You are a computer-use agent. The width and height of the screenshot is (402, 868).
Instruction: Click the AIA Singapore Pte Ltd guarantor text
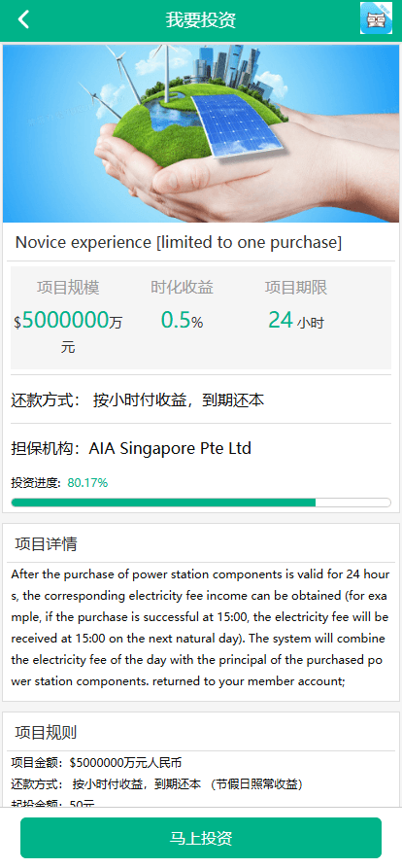point(170,448)
